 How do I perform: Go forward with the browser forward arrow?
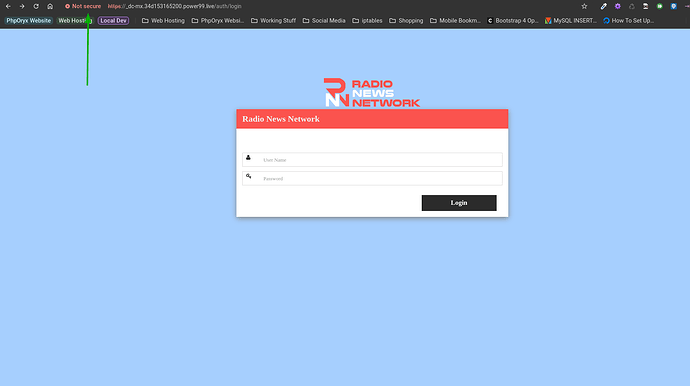click(x=22, y=6)
